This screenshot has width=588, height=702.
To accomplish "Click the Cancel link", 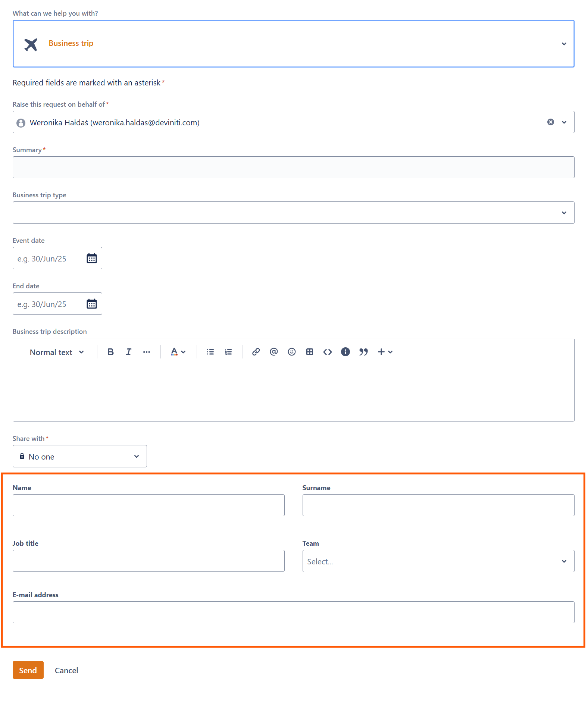I will pyautogui.click(x=66, y=670).
